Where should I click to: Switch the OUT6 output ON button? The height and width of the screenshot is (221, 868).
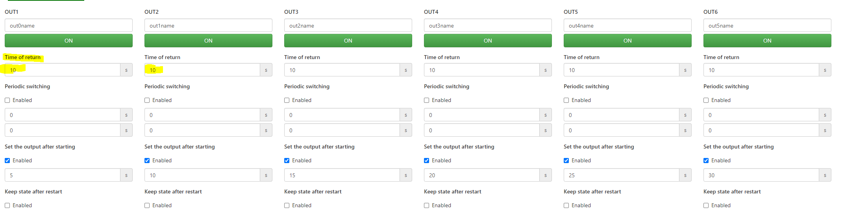click(x=767, y=41)
